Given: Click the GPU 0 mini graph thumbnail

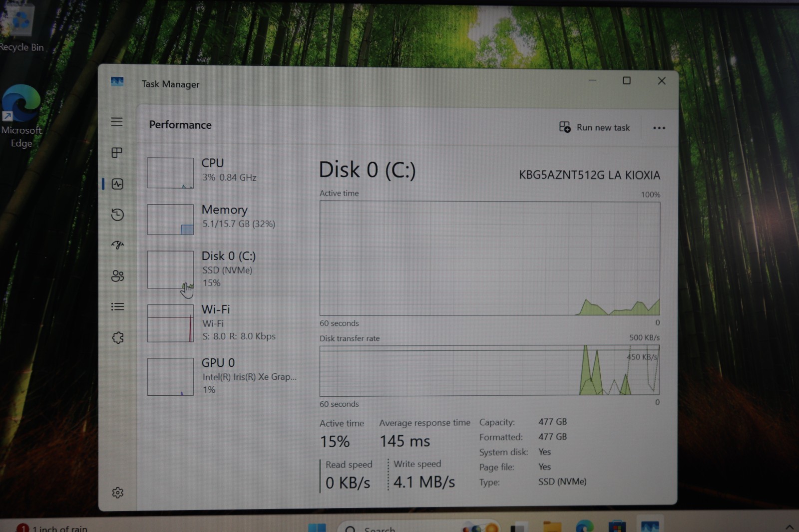Looking at the screenshot, I should pyautogui.click(x=170, y=377).
